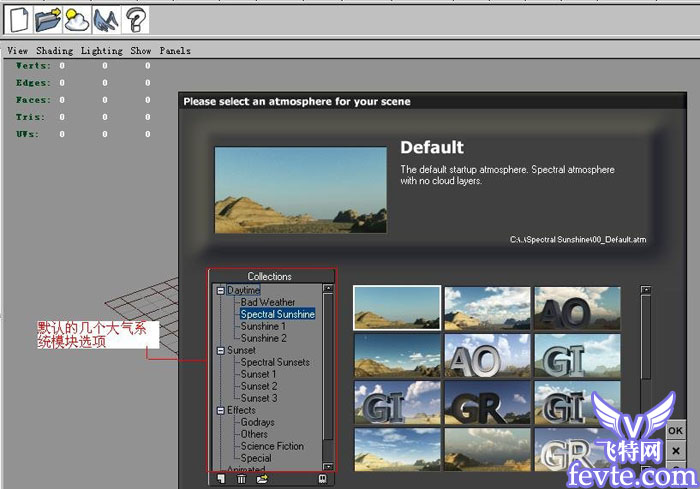Click the Verts label in viewport

click(33, 66)
